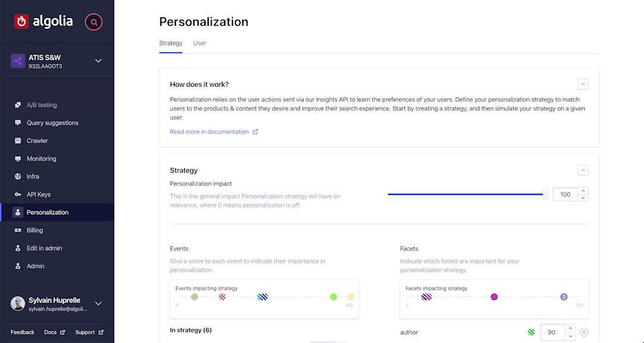
Task: Open the A/B testing section icon
Action: coord(18,105)
